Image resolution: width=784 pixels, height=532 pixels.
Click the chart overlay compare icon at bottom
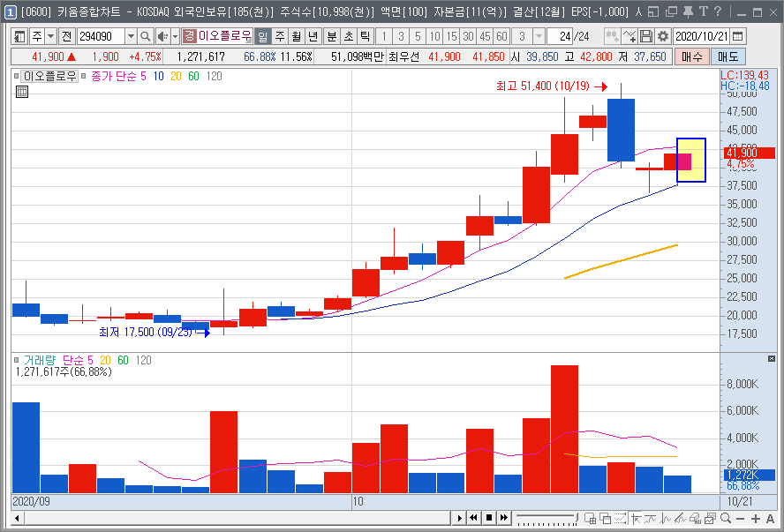[710, 519]
